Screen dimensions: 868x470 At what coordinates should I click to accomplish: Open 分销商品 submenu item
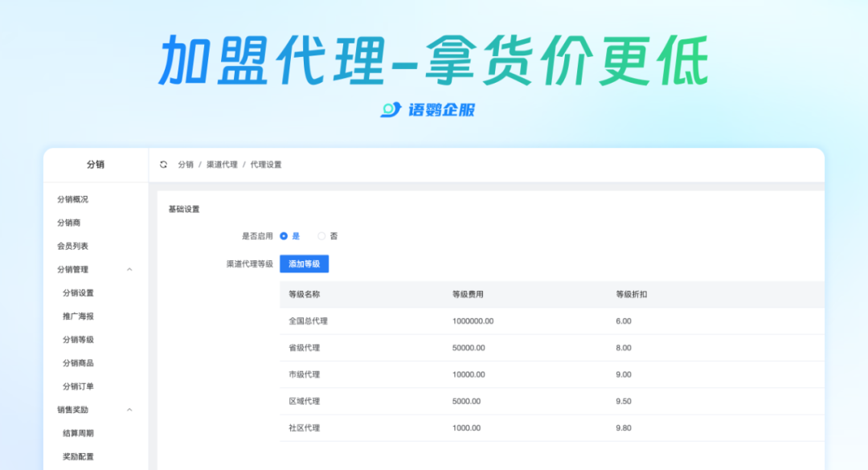coord(79,363)
